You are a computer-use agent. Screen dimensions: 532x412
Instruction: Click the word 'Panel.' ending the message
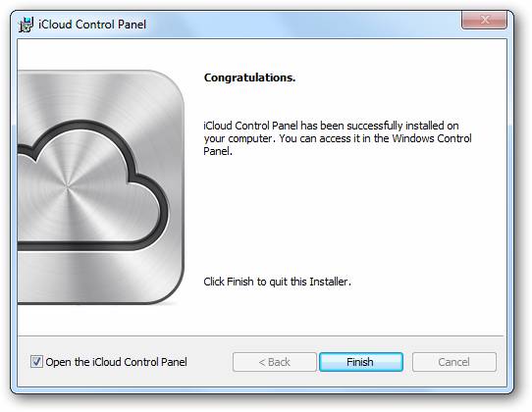218,151
